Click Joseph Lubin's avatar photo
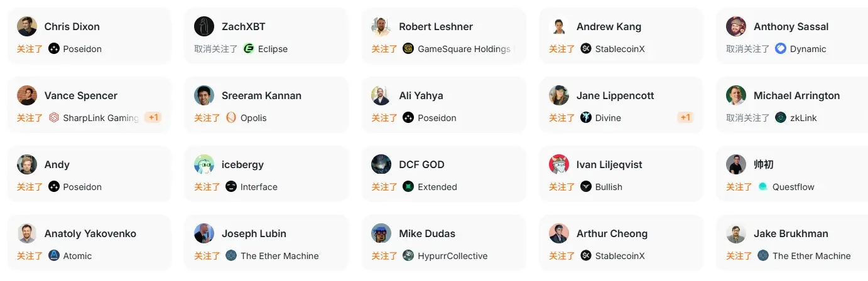Image resolution: width=868 pixels, height=281 pixels. point(204,233)
